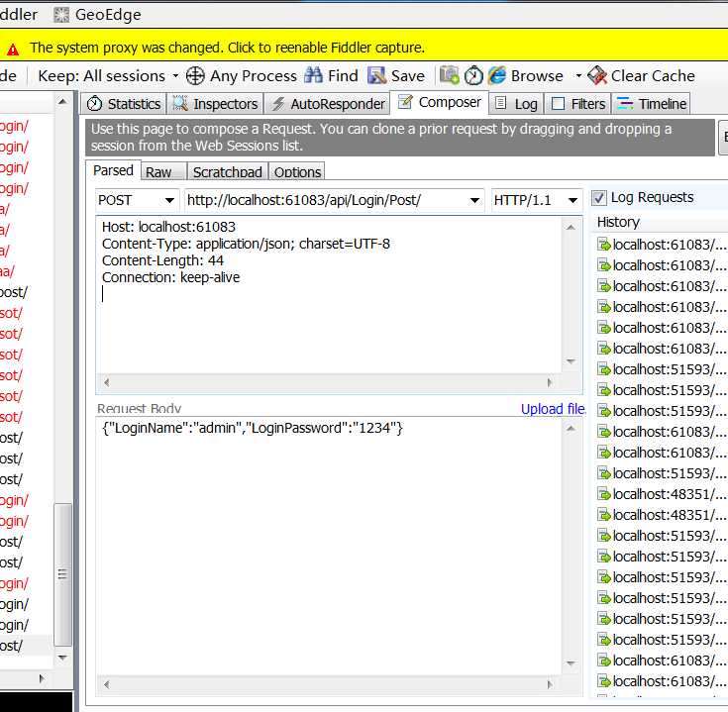Switch to the Log tab
The image size is (728, 712).
[x=516, y=104]
